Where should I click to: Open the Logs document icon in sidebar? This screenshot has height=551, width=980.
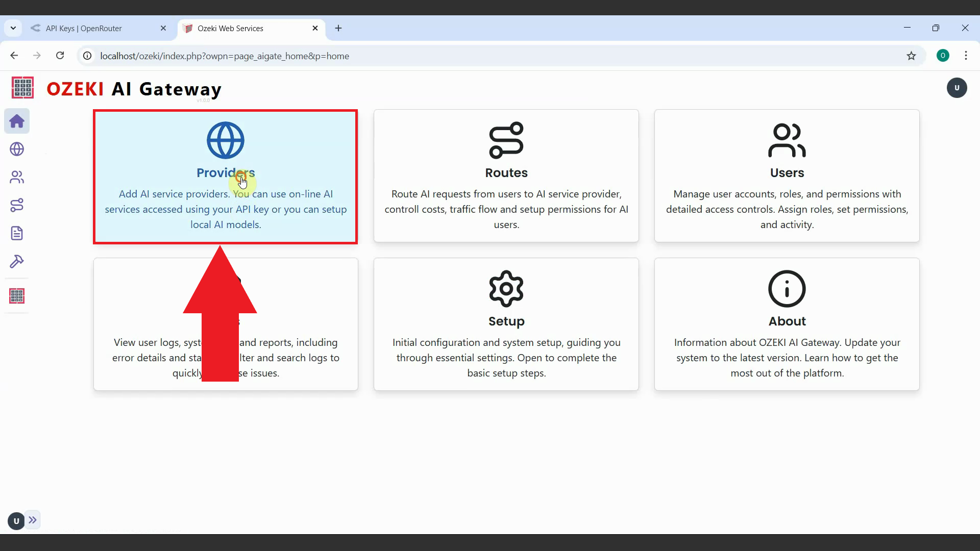click(17, 233)
